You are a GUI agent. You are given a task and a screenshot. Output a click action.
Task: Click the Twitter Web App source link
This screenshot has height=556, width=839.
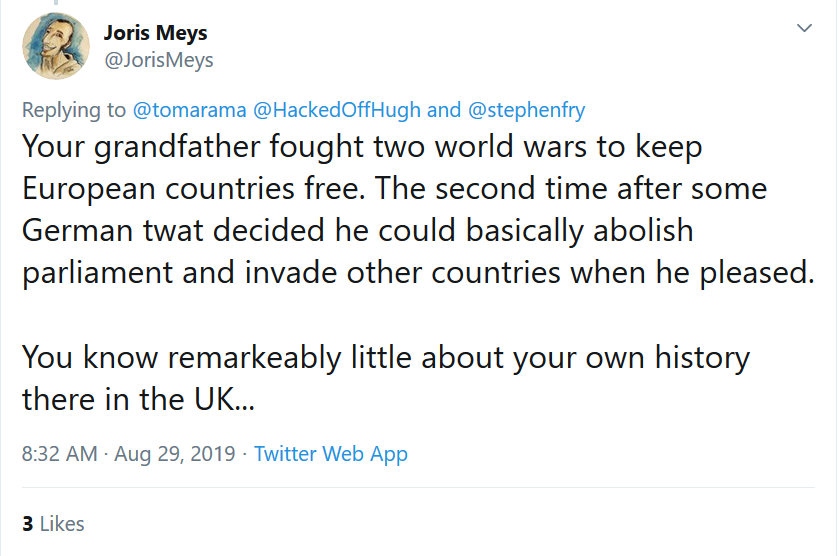(x=331, y=453)
